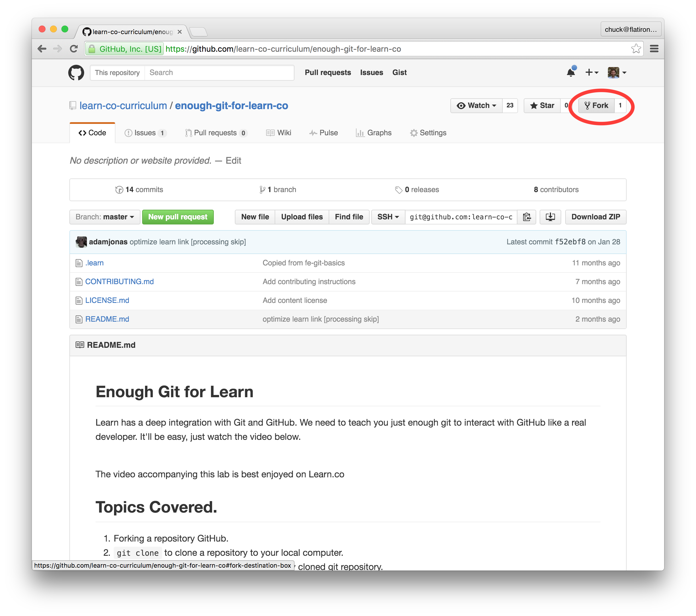Click the Download ZIP button
This screenshot has width=696, height=616.
click(595, 217)
